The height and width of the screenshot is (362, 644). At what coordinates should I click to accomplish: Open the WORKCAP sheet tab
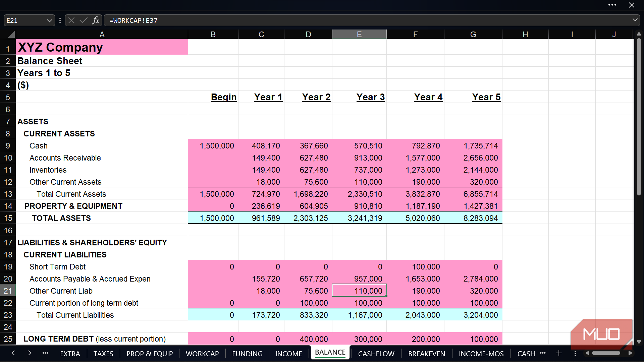tap(202, 354)
